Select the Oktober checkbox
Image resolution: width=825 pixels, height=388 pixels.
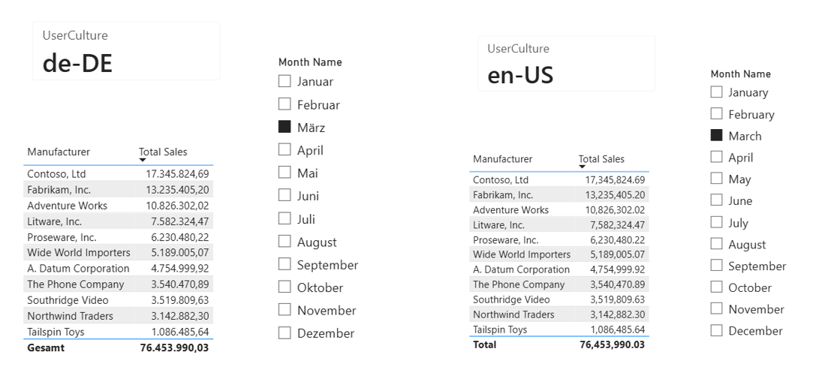(x=285, y=287)
